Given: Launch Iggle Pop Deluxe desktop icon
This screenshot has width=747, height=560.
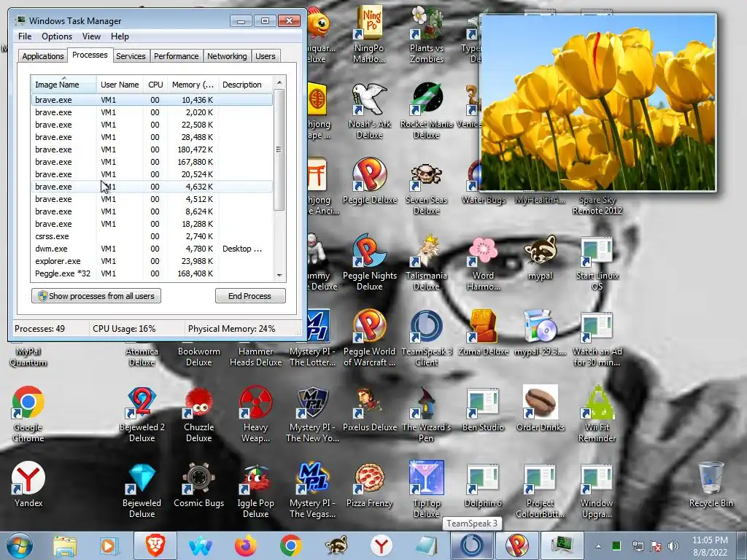Looking at the screenshot, I should click(256, 489).
